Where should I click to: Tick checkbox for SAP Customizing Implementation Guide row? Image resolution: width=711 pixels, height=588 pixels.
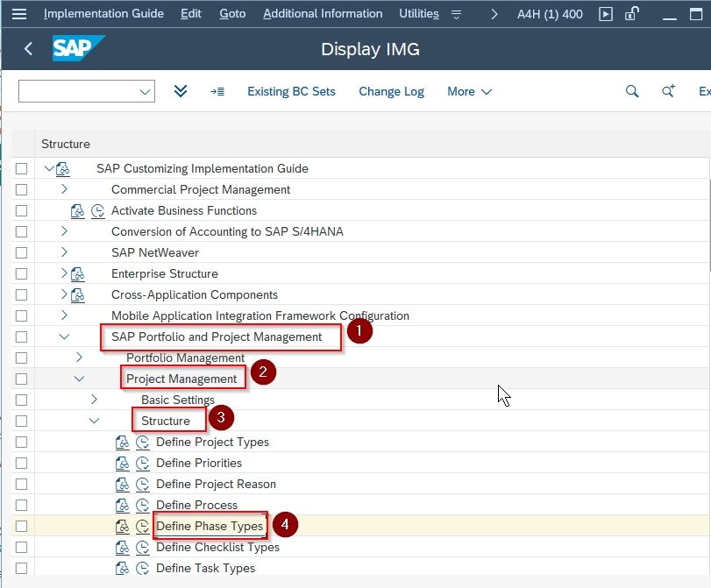pyautogui.click(x=21, y=168)
